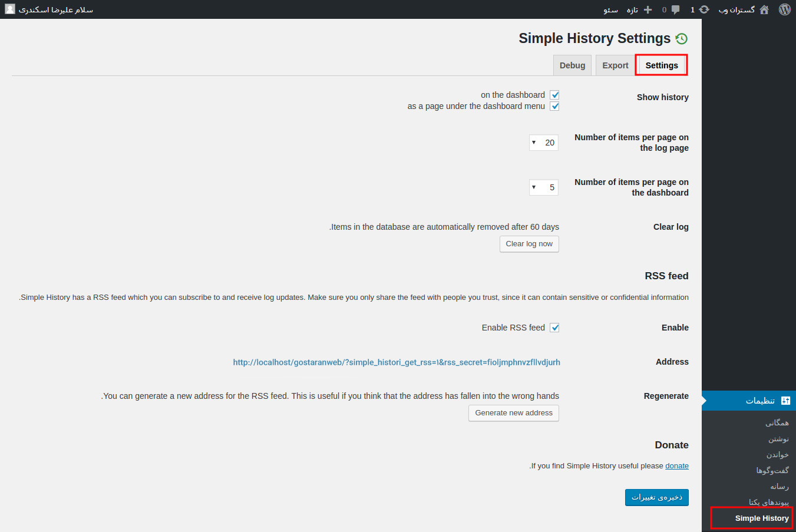This screenshot has width=796, height=532.
Task: Click 'RSS feed' section heading
Action: pyautogui.click(x=666, y=276)
